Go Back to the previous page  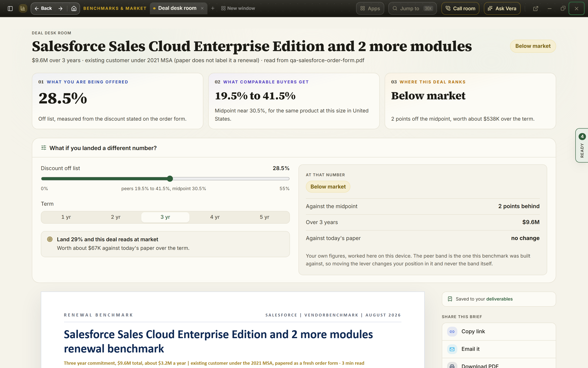[43, 9]
